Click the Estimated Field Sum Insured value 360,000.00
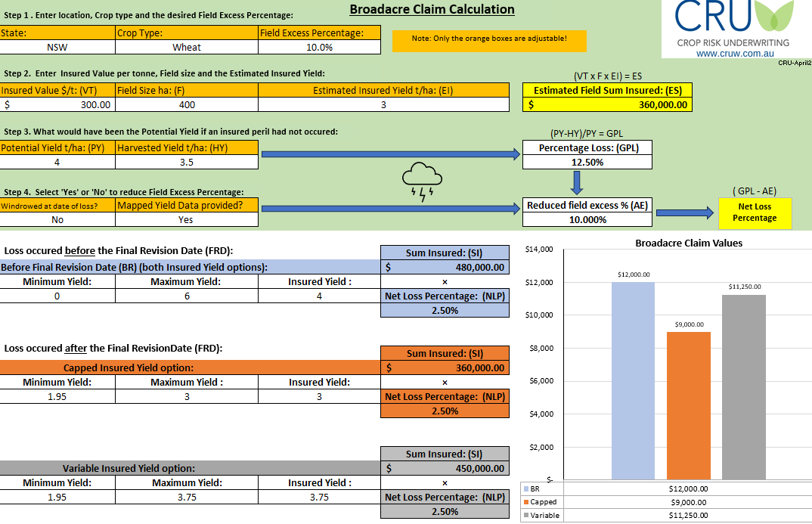 pyautogui.click(x=607, y=104)
